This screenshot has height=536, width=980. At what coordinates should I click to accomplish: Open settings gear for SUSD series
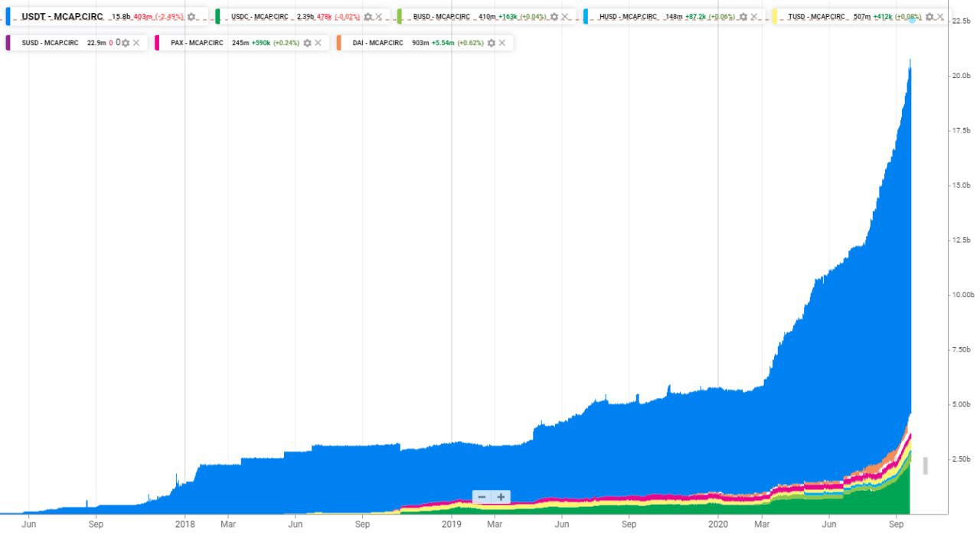click(126, 43)
